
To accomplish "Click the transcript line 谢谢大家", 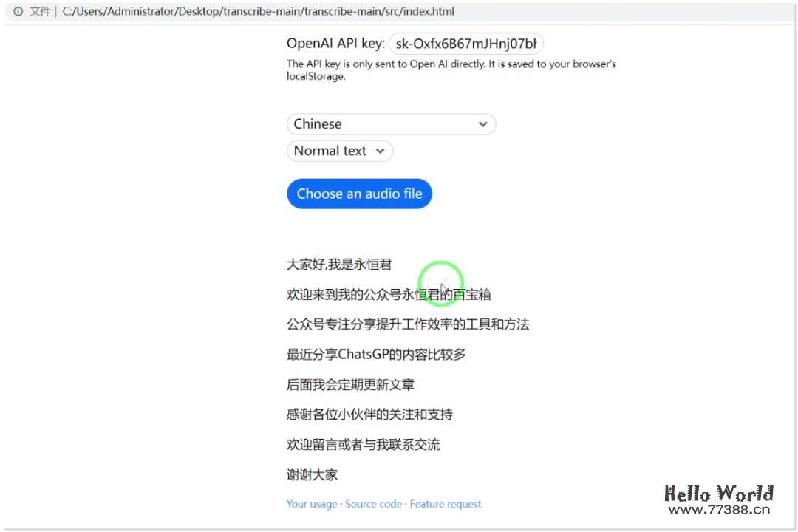I will point(312,475).
